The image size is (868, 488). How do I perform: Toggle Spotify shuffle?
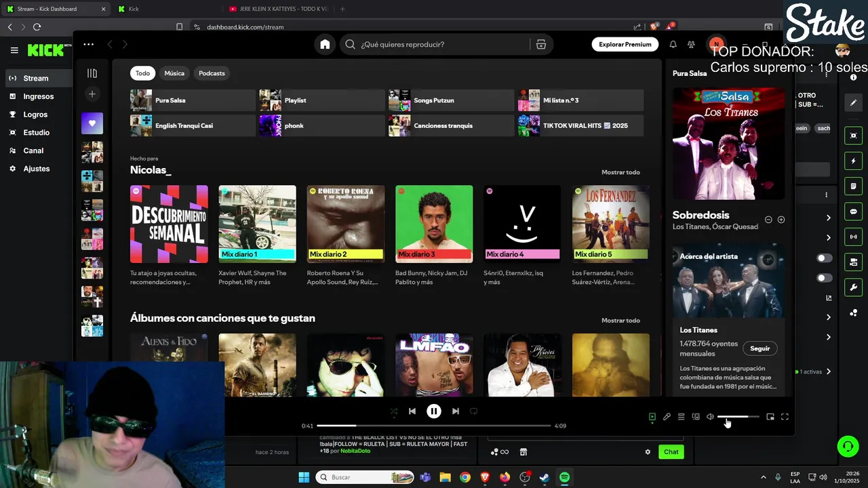394,411
